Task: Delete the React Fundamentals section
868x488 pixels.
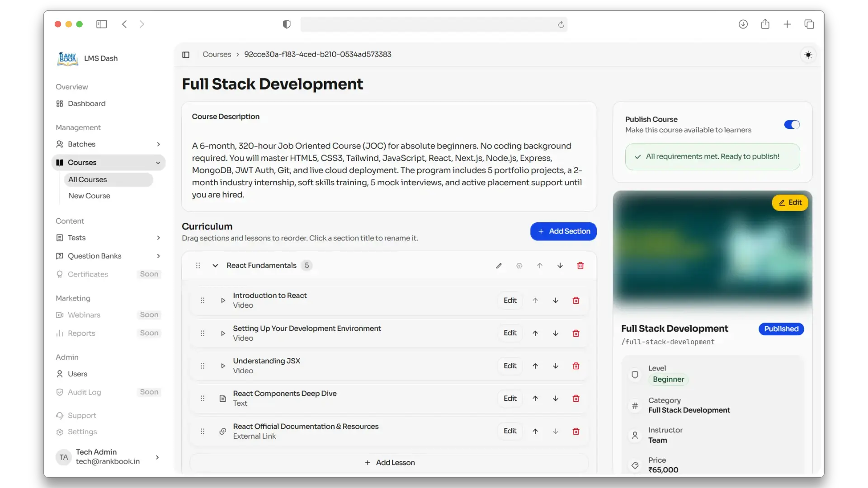Action: [580, 266]
